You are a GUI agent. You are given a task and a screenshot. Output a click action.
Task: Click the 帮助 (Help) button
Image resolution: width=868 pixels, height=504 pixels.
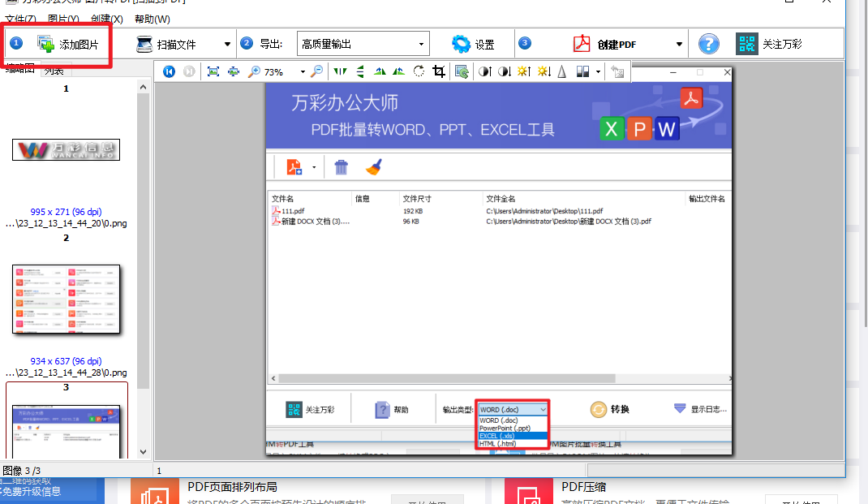pos(395,409)
